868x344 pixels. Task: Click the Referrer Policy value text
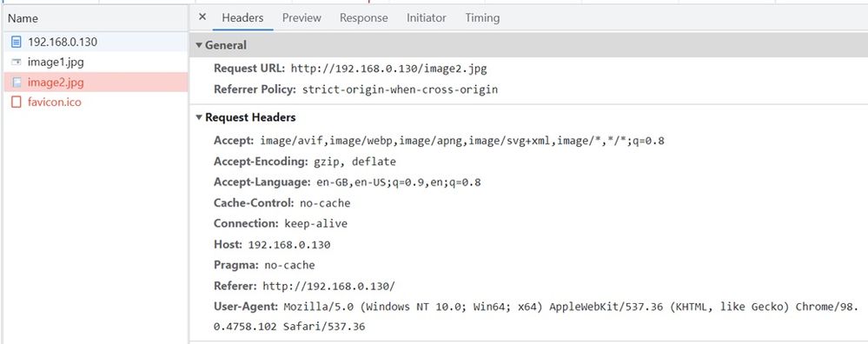pyautogui.click(x=400, y=89)
